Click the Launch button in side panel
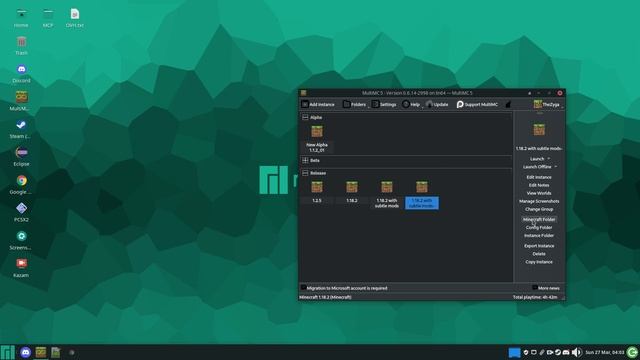The height and width of the screenshot is (360, 640). click(x=537, y=159)
